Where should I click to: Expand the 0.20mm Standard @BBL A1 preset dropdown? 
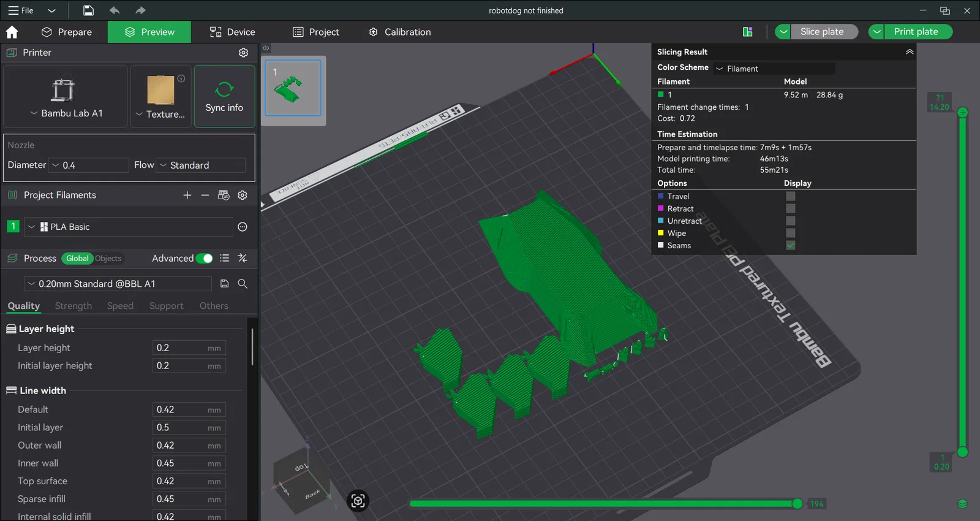coord(118,284)
